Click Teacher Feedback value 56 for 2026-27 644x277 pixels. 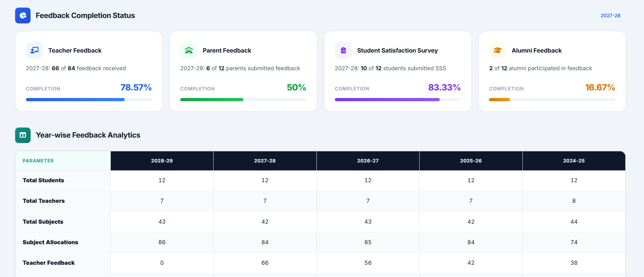click(368, 263)
